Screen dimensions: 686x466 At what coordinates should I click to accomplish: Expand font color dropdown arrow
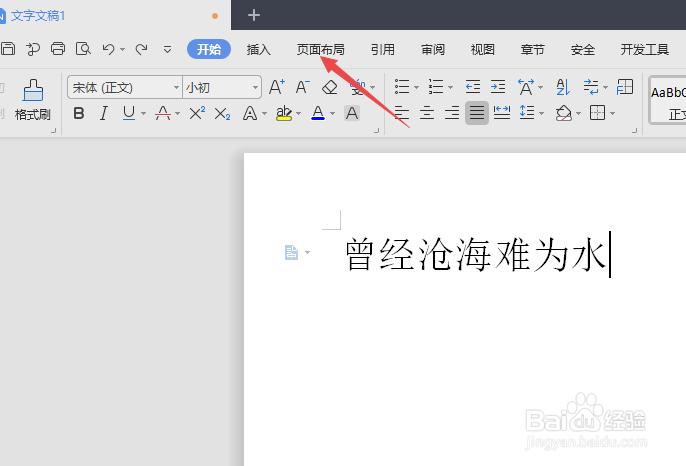pos(332,114)
